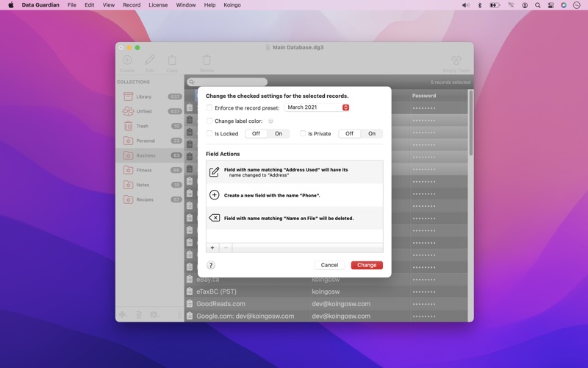Click the create Phone field plus-circle icon
Image resolution: width=588 pixels, height=368 pixels.
point(214,195)
